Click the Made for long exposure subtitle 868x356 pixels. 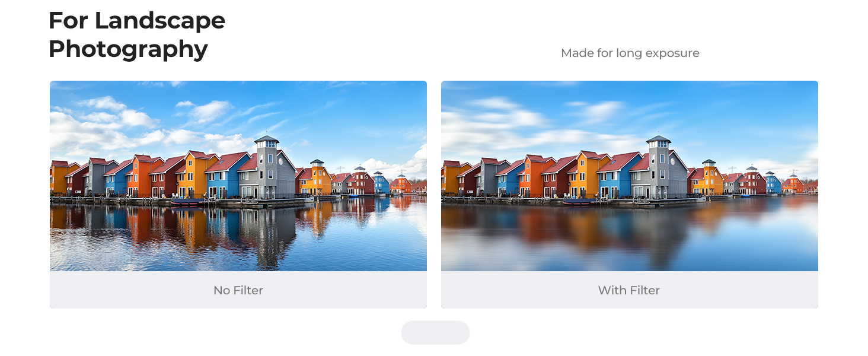coord(630,53)
